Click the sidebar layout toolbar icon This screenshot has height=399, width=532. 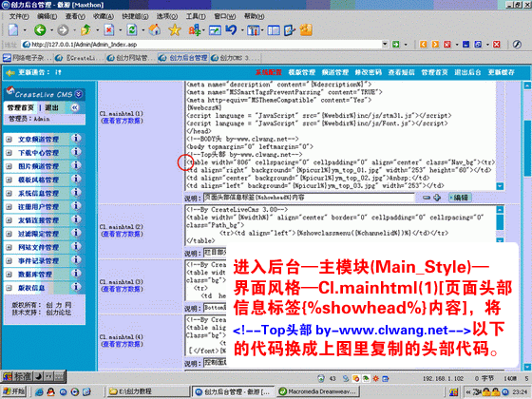[274, 30]
